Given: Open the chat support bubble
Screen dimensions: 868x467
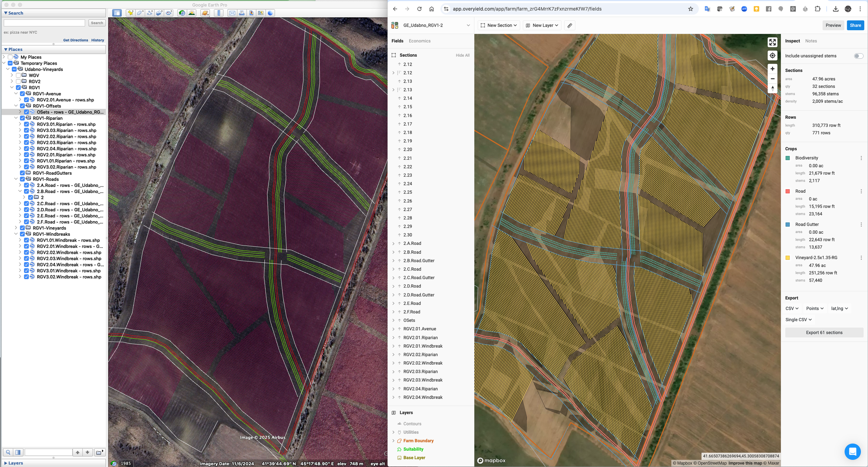Looking at the screenshot, I should tap(852, 452).
